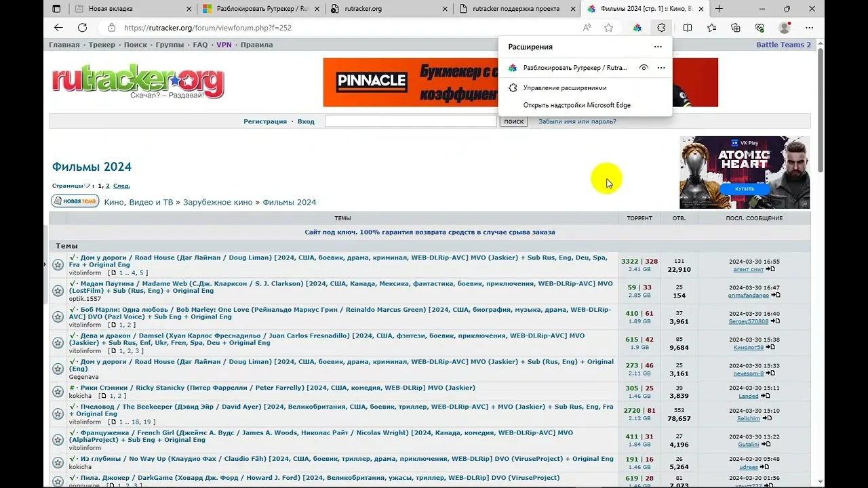The image size is (868, 488).
Task: Open the Collections toolbar icon
Action: pyautogui.click(x=736, y=28)
